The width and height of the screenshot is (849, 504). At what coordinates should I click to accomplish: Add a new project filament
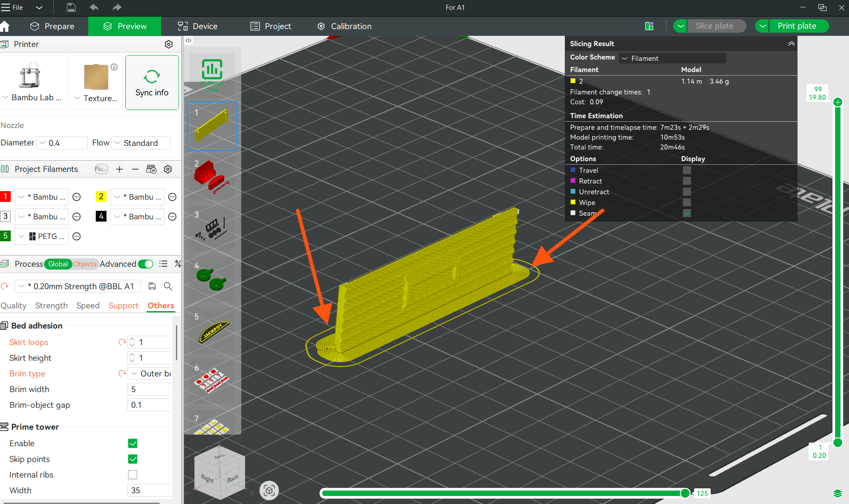119,169
